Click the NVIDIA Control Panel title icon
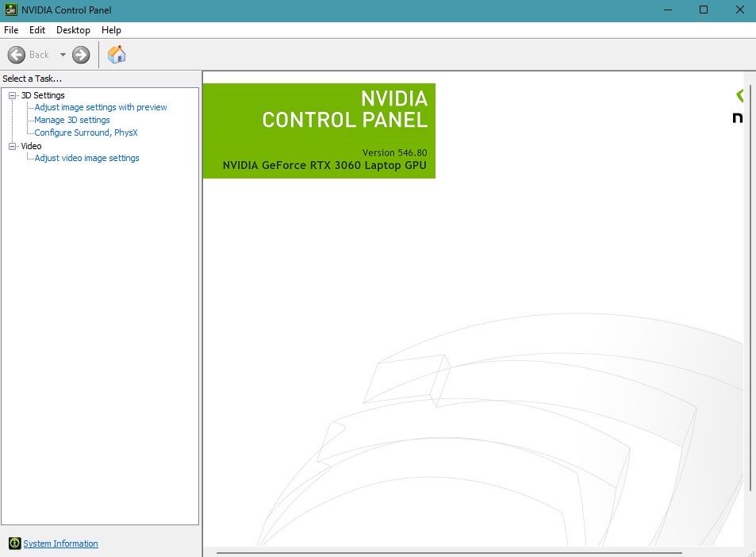This screenshot has height=557, width=756. 10,10
